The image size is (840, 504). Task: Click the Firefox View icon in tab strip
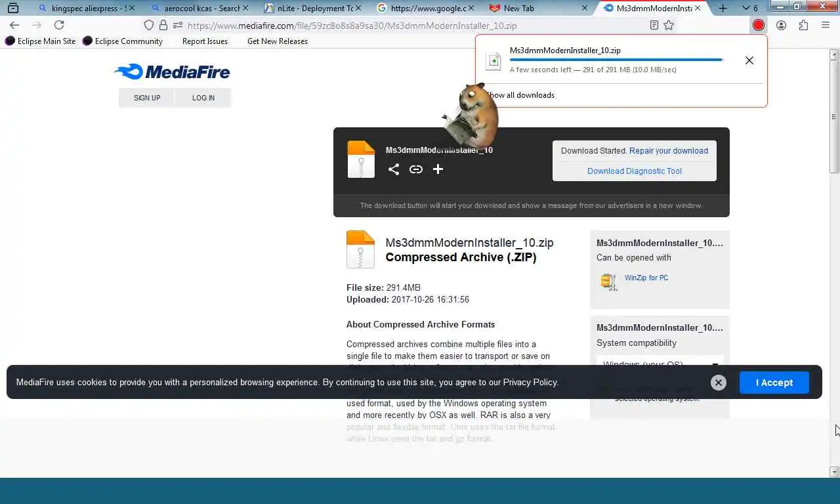[x=12, y=9]
